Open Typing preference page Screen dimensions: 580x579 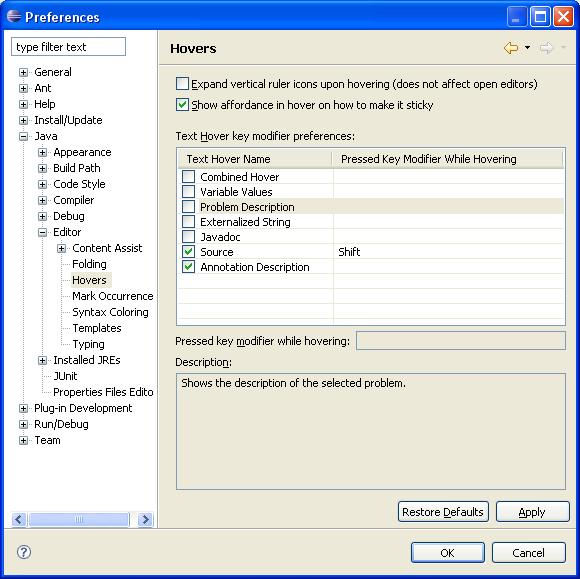click(88, 344)
